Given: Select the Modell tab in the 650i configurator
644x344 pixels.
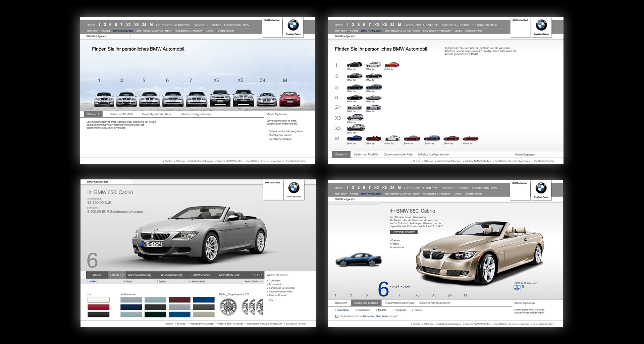Looking at the screenshot, I should pos(97,275).
